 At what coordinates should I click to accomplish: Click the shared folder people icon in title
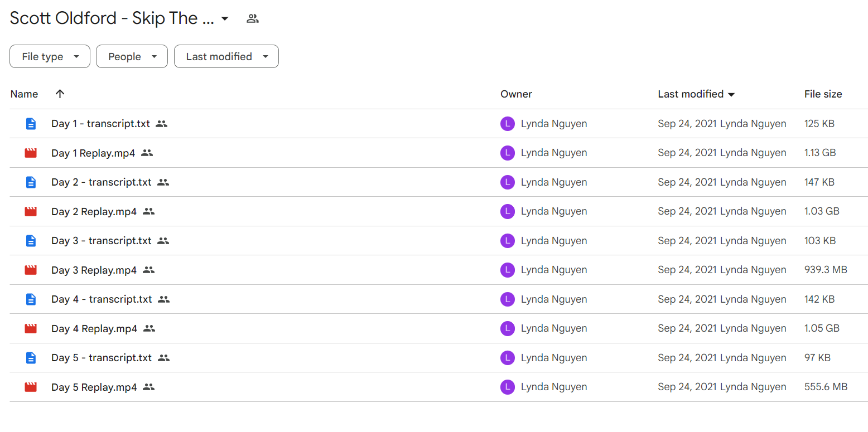click(x=253, y=18)
